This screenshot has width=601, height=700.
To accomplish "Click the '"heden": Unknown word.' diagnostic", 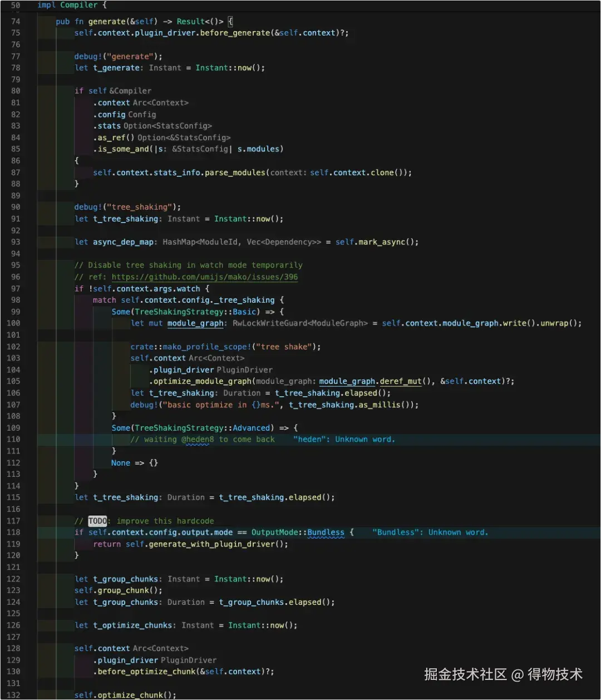I will 344,440.
